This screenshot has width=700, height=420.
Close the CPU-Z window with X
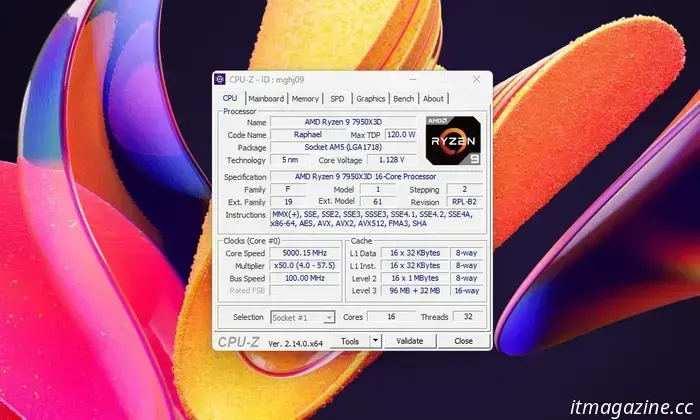[x=476, y=79]
